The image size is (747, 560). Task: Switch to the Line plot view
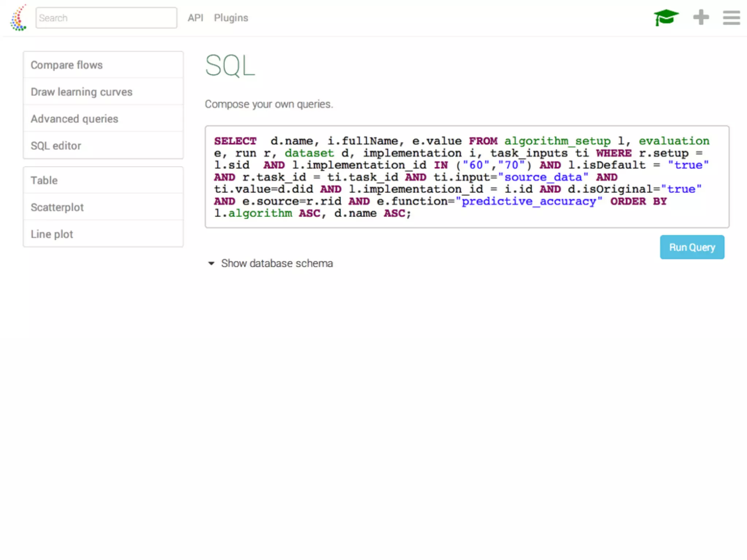pos(52,234)
